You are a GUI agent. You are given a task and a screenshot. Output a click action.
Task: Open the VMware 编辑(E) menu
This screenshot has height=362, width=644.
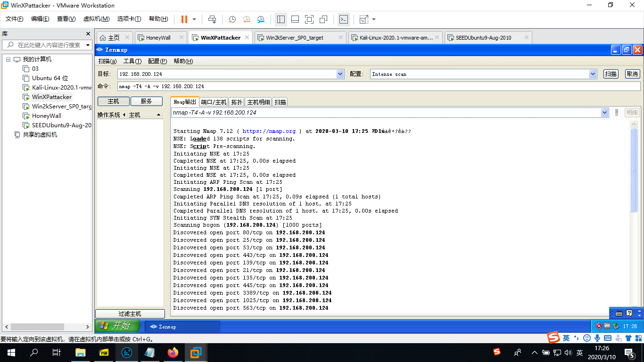point(40,19)
